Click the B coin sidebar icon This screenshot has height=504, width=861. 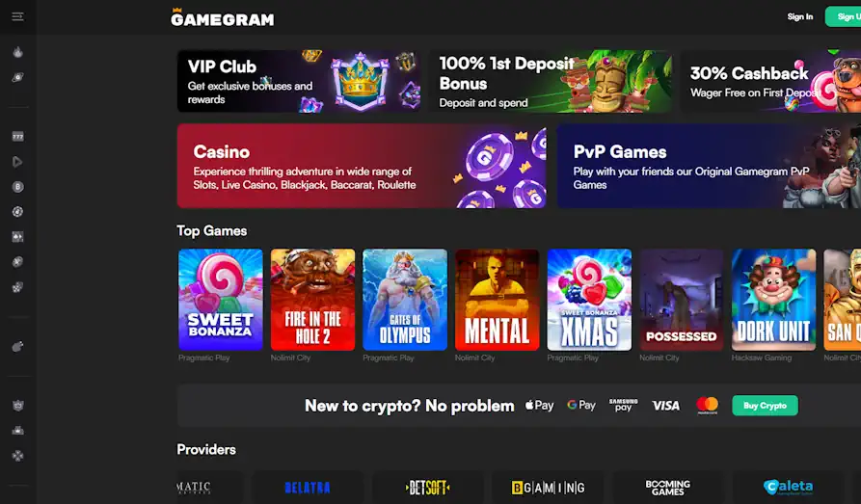17,187
